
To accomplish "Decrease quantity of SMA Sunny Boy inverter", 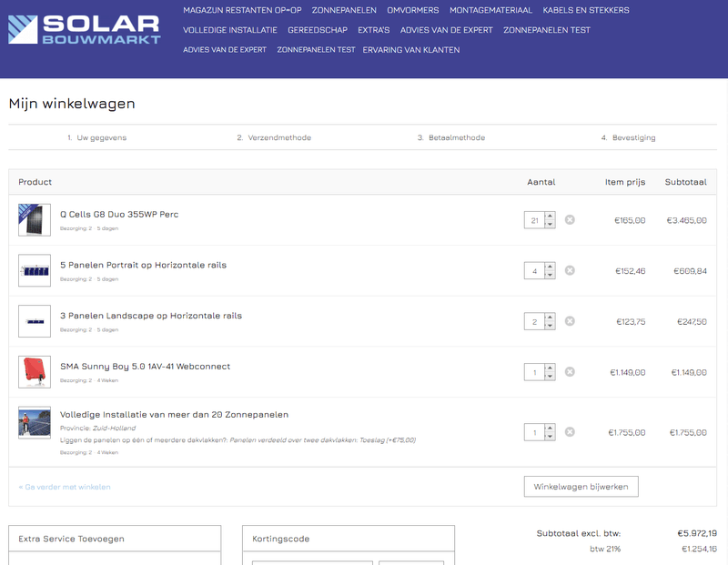I will pyautogui.click(x=550, y=376).
